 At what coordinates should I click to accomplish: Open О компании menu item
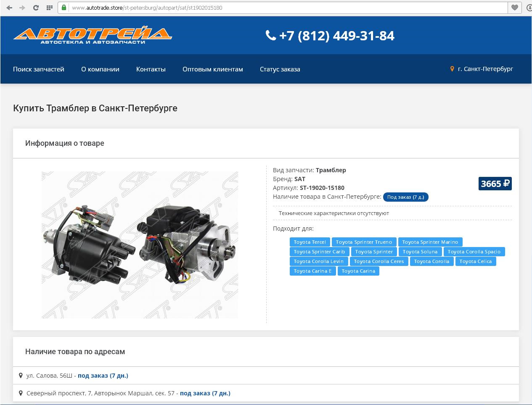[x=100, y=69]
